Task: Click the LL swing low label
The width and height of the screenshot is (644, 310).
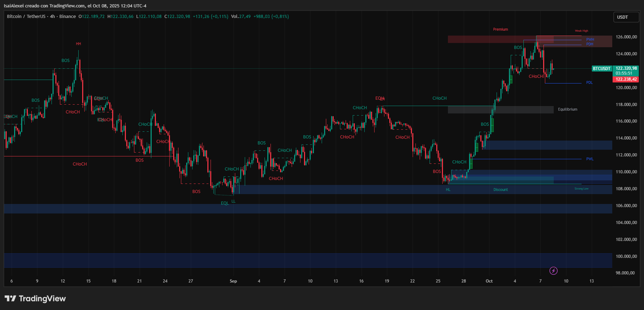Action: (x=233, y=201)
